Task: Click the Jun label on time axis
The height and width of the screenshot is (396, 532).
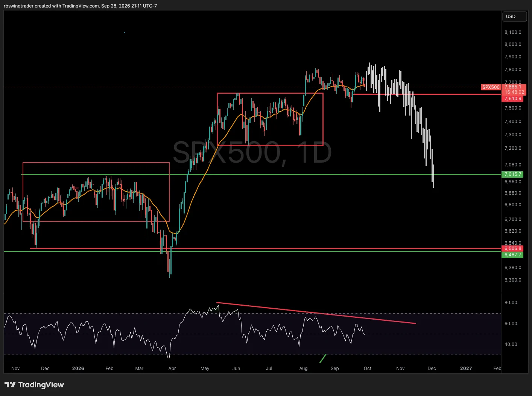Action: coord(236,369)
